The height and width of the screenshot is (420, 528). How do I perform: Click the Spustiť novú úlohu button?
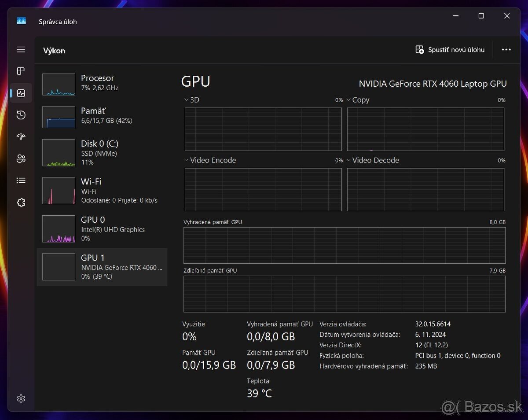[x=450, y=49]
